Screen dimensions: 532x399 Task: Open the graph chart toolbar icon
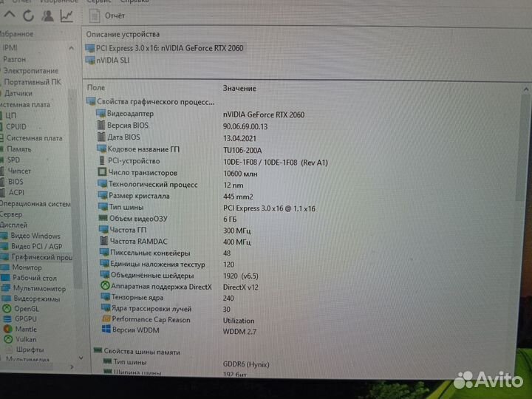66,16
